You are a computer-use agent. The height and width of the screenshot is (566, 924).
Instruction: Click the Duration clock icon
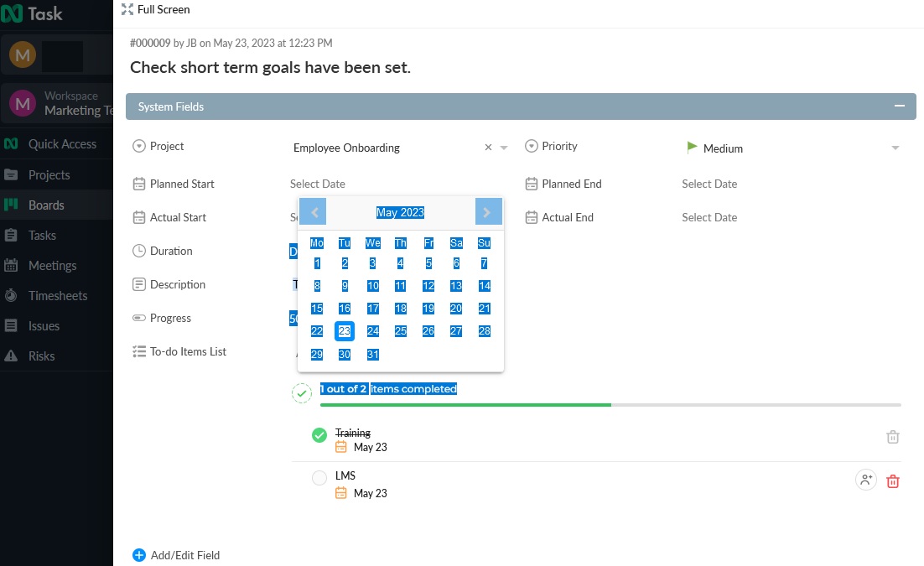[x=139, y=251]
